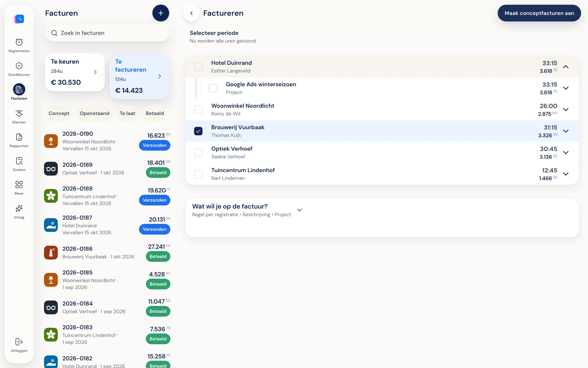Expand Brouwerij Vuurbaak details chevron
Screen dimensions: 588x368
(x=566, y=131)
